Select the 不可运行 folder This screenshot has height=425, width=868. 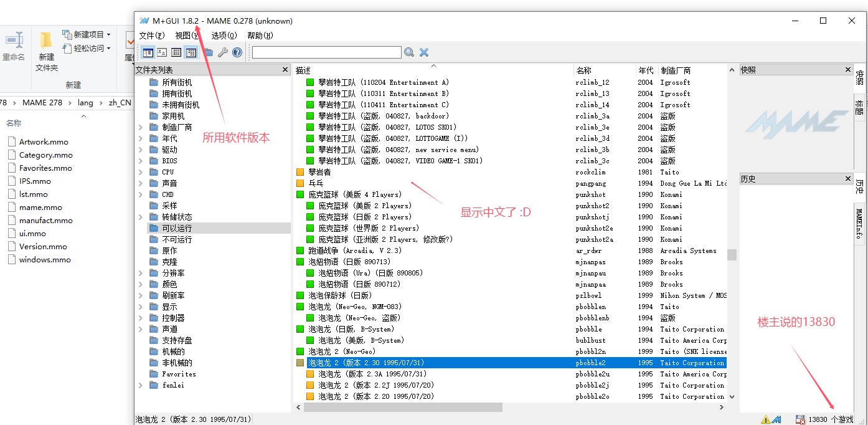[x=177, y=239]
